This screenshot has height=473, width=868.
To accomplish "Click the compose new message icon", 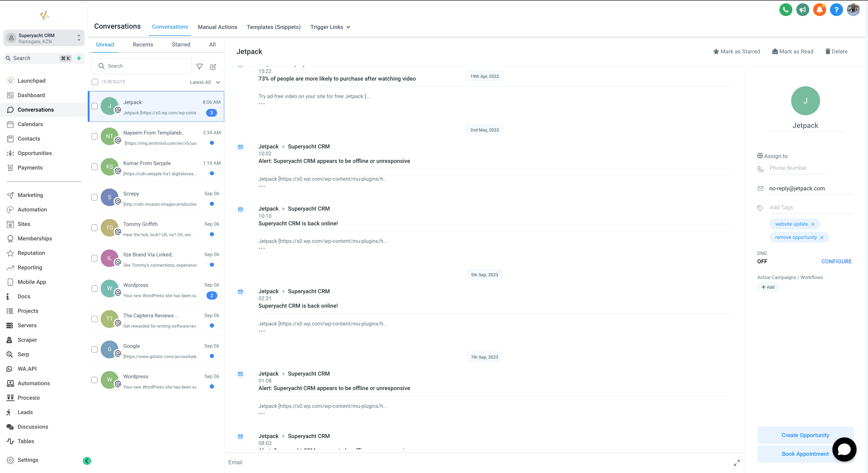I will click(213, 66).
